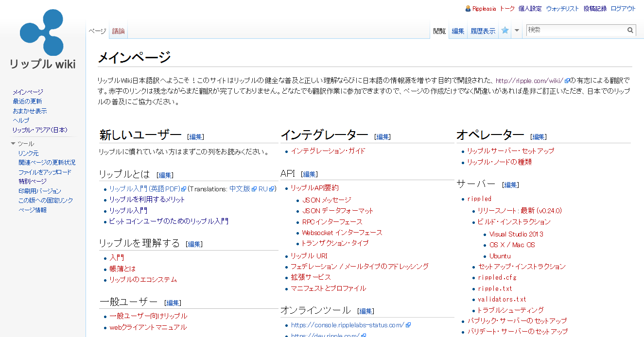
Task: Open the more actions dropdown arrow
Action: coord(517,30)
